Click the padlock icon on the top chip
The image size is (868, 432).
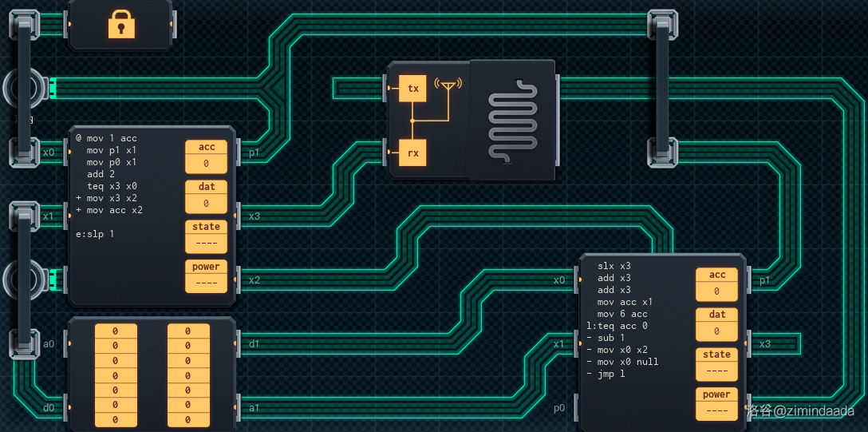coord(121,25)
